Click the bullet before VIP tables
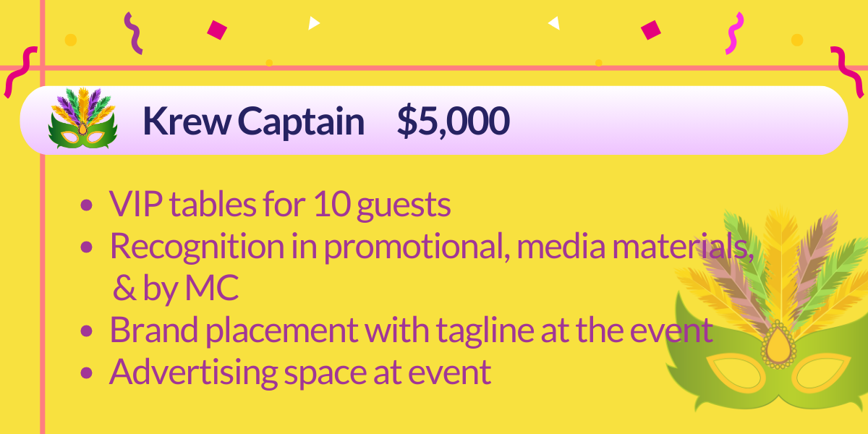Screen dimensions: 868x434 coord(87,206)
